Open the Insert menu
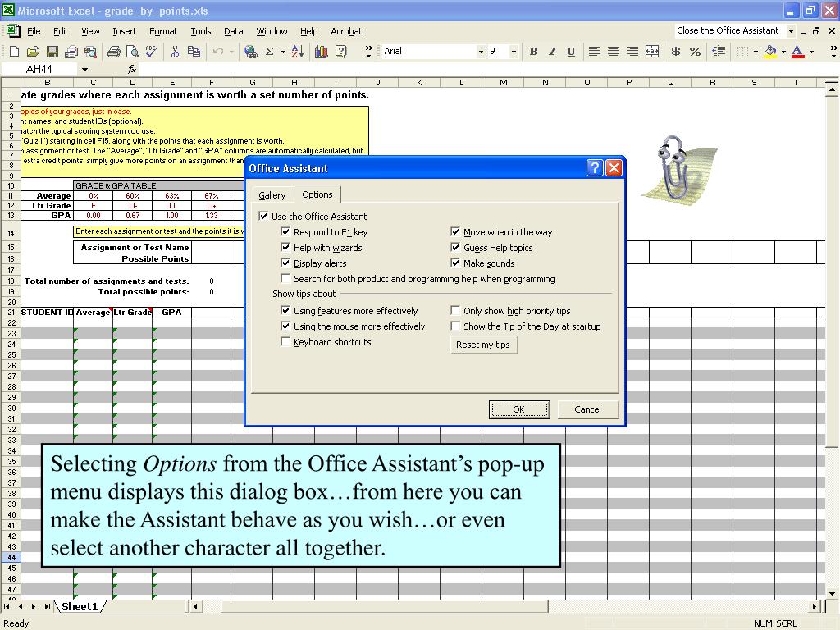The width and height of the screenshot is (840, 630). [x=125, y=31]
